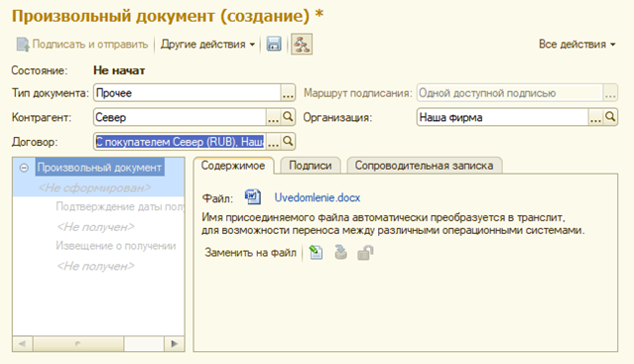
Task: Click the sign and send document icon
Action: (x=23, y=45)
